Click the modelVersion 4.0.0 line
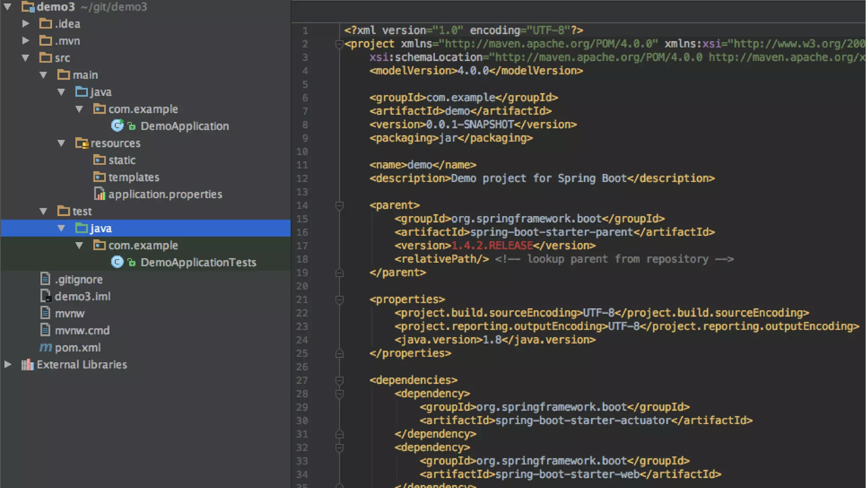The height and width of the screenshot is (488, 868). [x=476, y=71]
